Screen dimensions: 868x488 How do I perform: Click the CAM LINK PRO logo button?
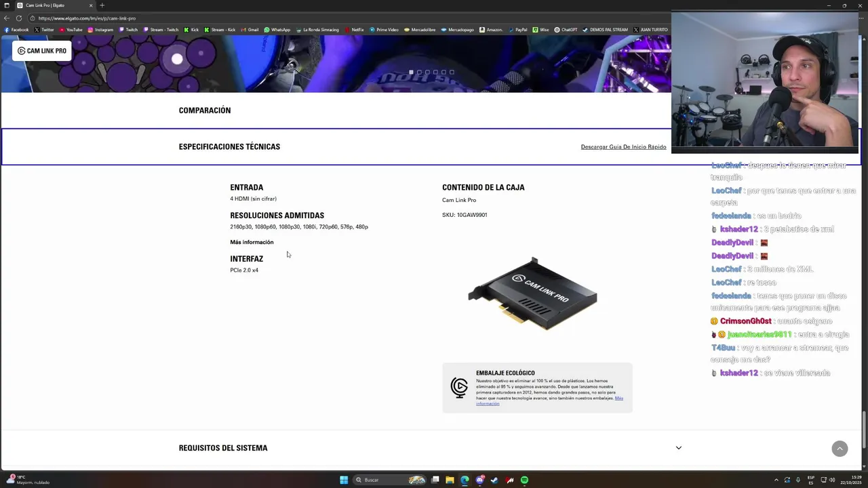pos(42,51)
